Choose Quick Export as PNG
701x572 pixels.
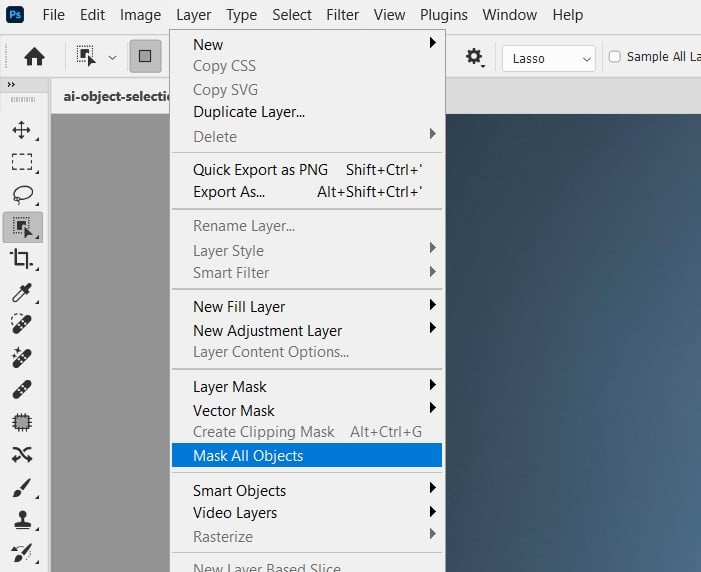point(307,170)
